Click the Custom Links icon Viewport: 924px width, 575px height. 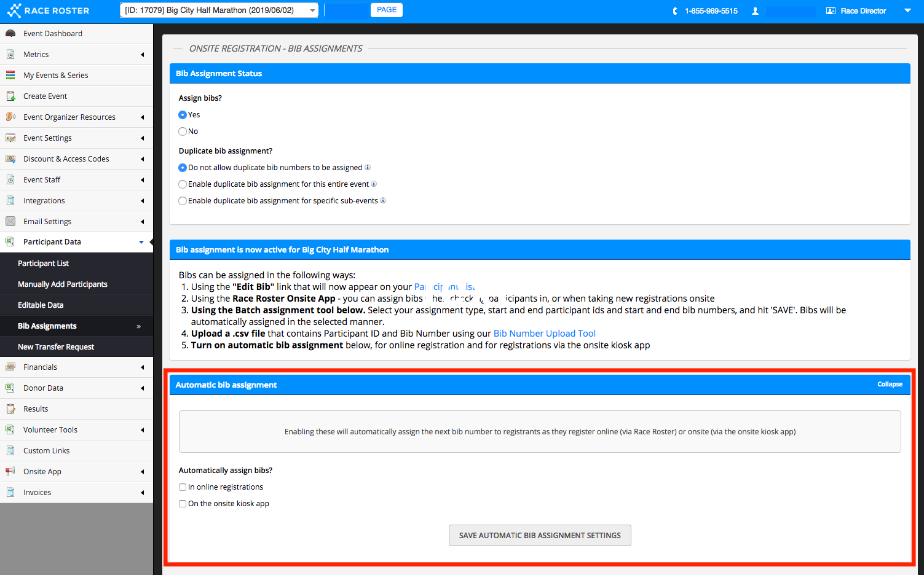[10, 450]
